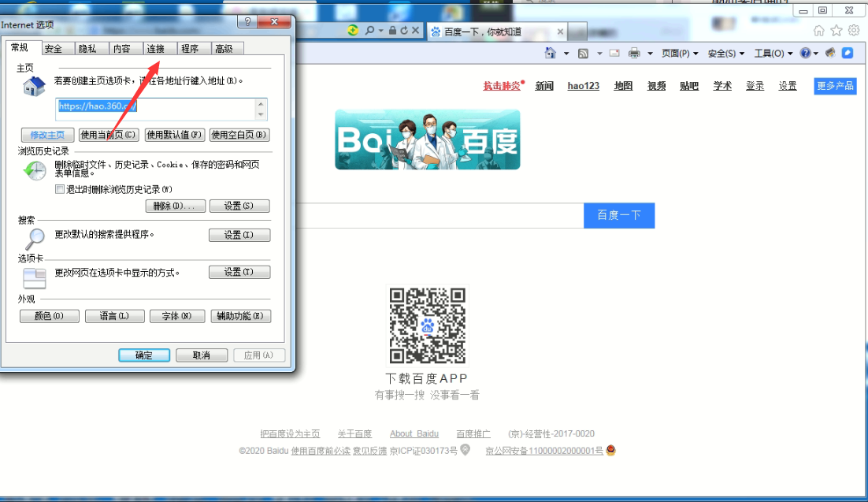This screenshot has width=868, height=502.
Task: Click the Internet Options dialog help question button
Action: pos(247,21)
